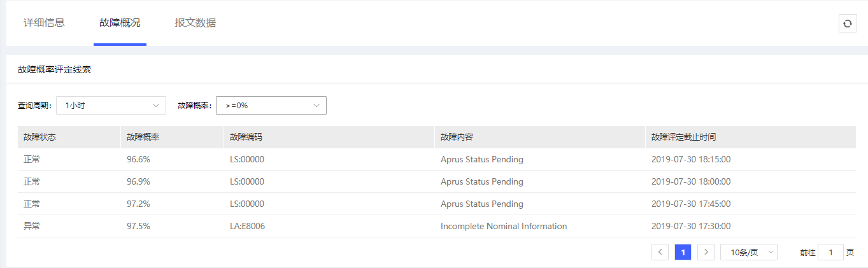Click the 故障评定截止时间 column header
868x268 pixels.
coord(685,137)
